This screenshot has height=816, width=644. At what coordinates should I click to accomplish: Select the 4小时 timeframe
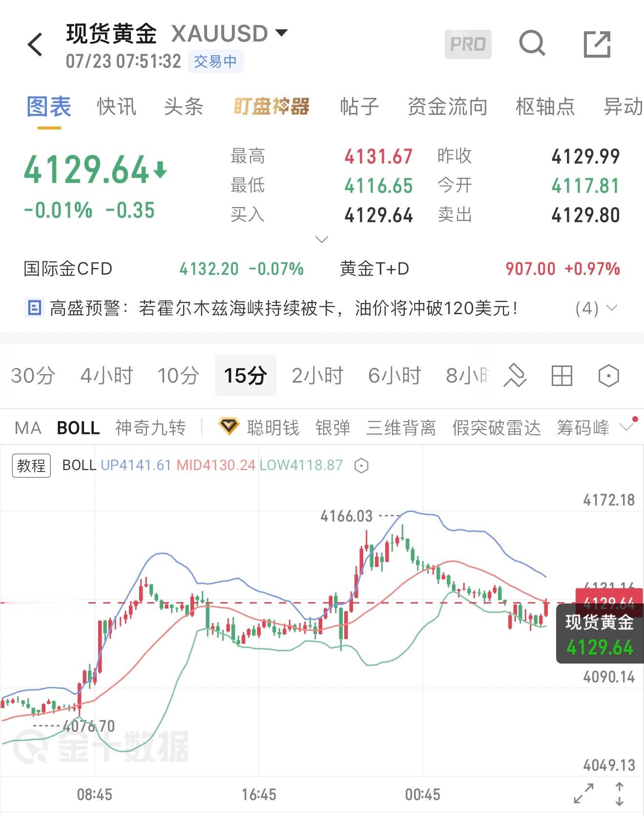point(107,376)
